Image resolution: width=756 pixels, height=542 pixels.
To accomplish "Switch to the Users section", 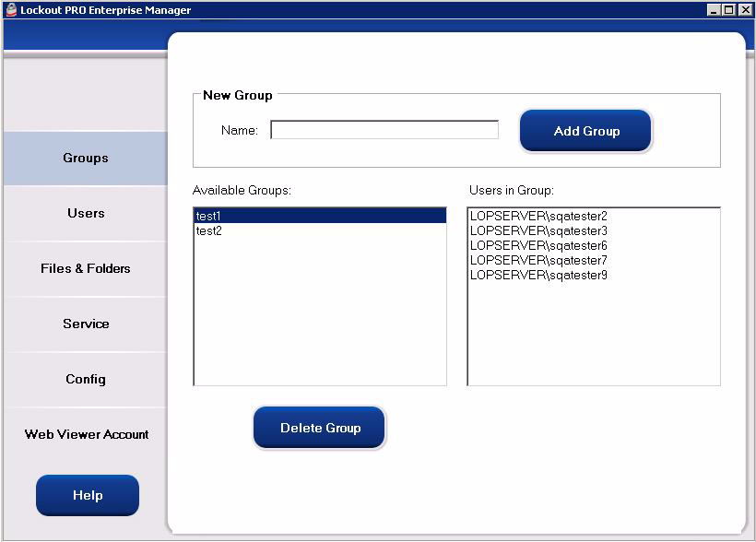I will pos(85,213).
